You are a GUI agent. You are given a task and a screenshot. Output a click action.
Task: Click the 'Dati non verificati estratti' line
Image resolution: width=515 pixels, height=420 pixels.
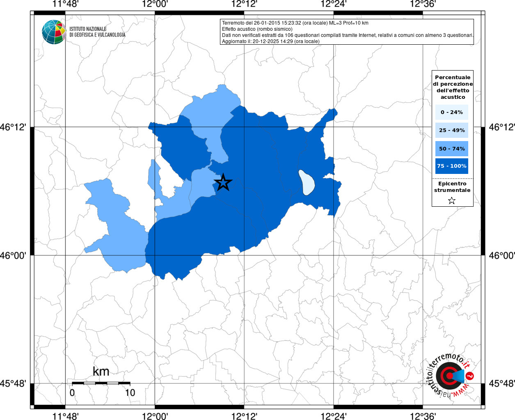point(348,35)
